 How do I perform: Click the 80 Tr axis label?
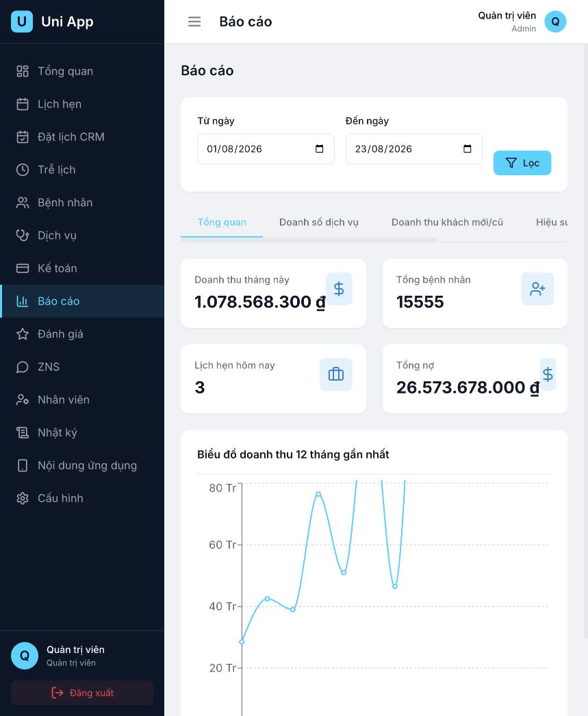222,488
